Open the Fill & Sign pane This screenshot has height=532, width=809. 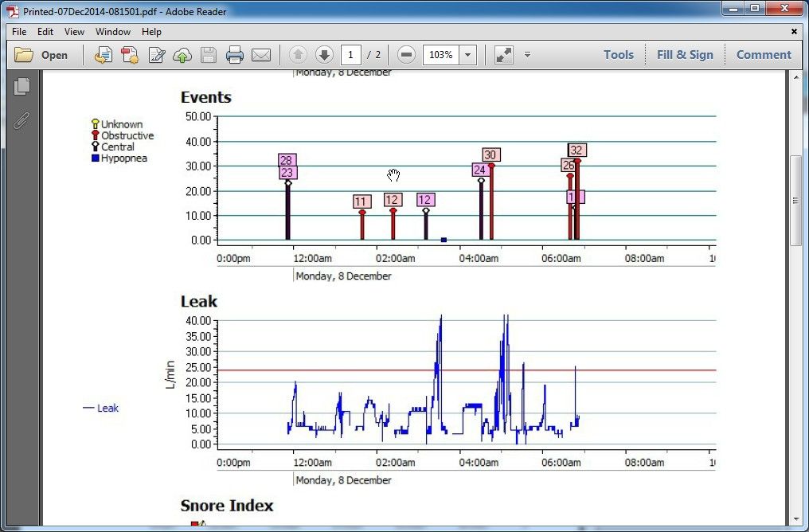click(685, 55)
